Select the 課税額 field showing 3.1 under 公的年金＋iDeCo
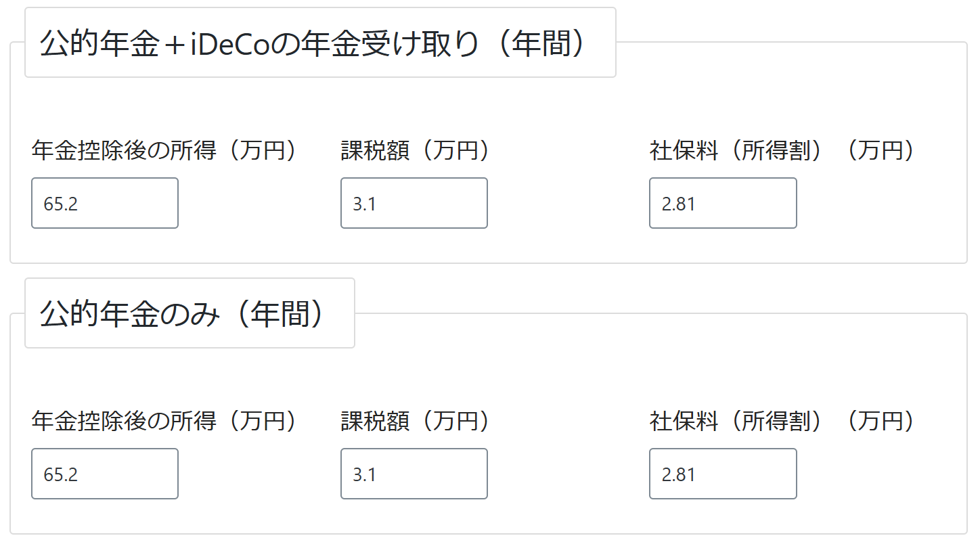Image resolution: width=980 pixels, height=540 pixels. (x=414, y=203)
